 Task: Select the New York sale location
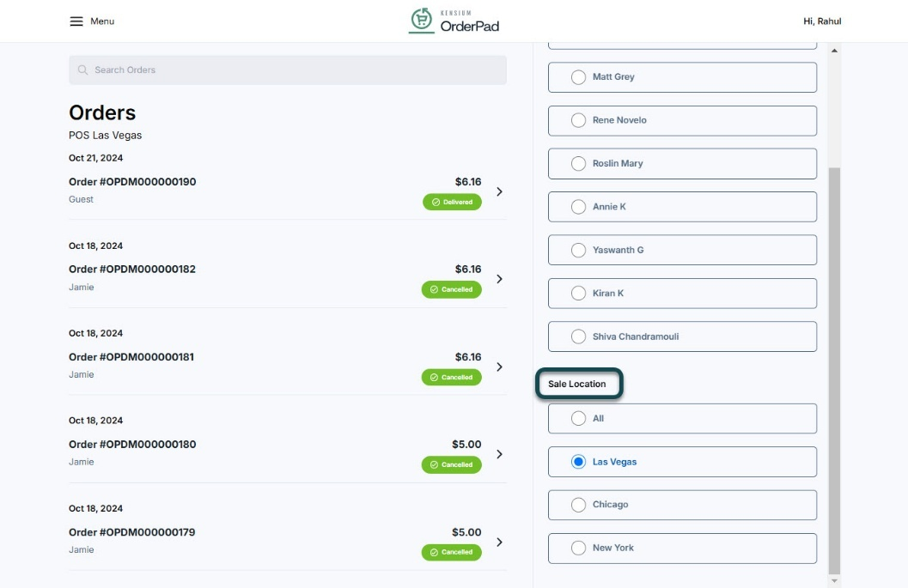tap(579, 548)
